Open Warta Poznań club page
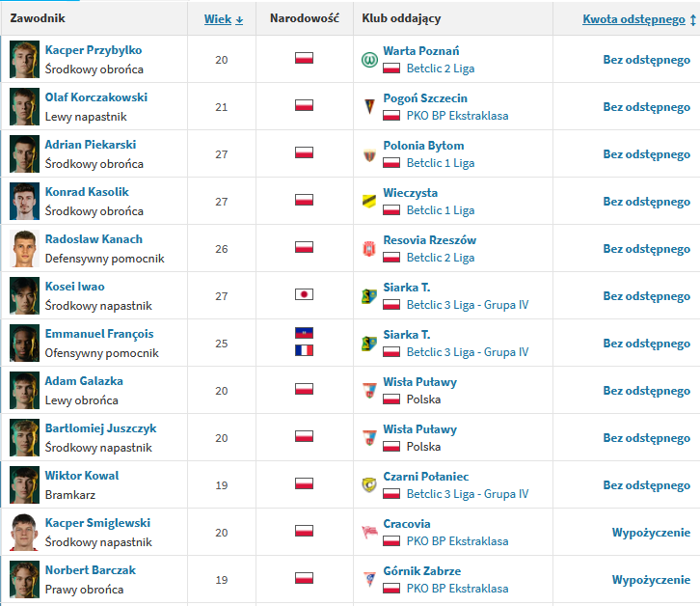Viewport: 700px width, 606px height. point(421,51)
